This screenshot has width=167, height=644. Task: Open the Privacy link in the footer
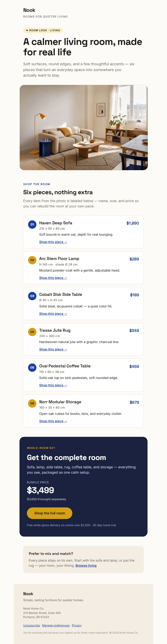pyautogui.click(x=77, y=625)
